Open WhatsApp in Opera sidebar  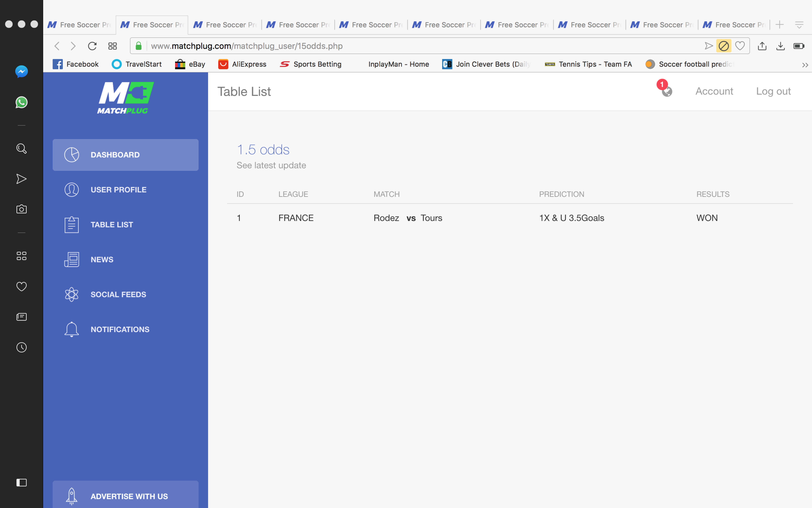pyautogui.click(x=21, y=103)
